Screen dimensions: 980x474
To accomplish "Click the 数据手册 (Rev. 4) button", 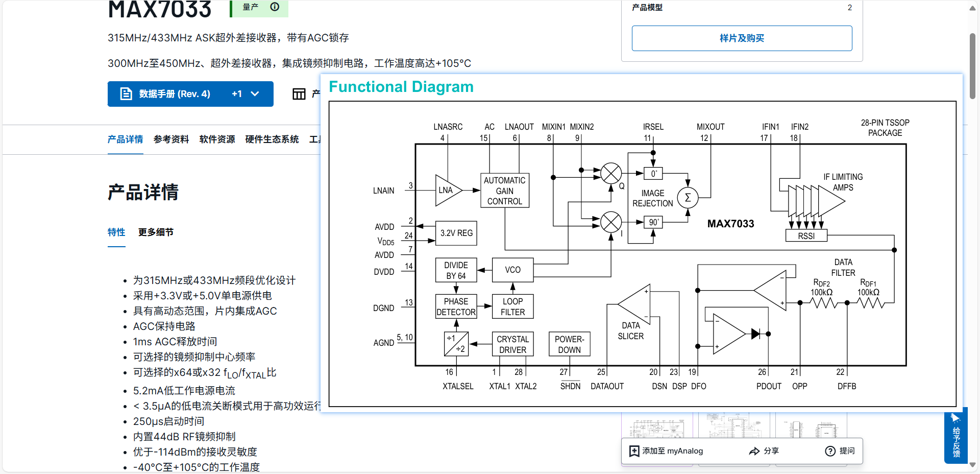I will (x=190, y=94).
